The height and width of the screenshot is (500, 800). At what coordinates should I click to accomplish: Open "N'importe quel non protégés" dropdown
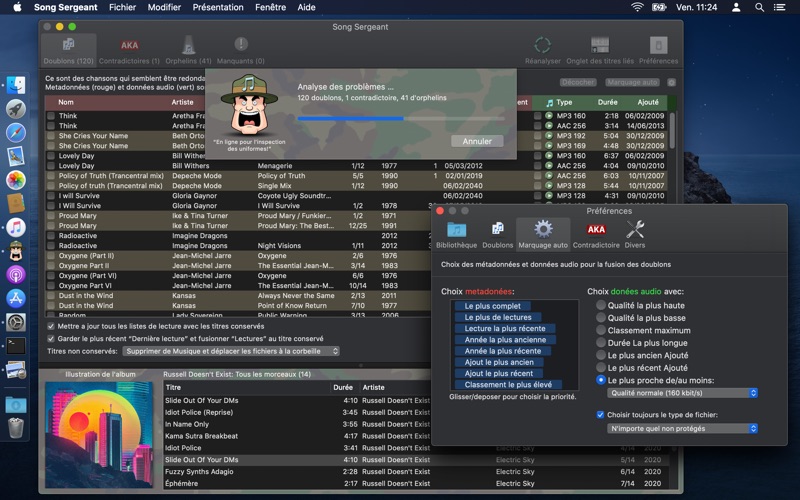point(682,429)
